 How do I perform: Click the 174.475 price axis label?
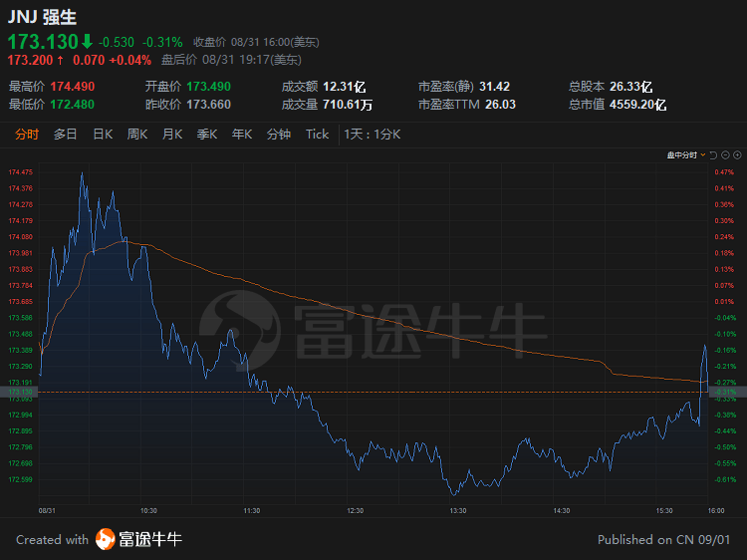[x=21, y=172]
